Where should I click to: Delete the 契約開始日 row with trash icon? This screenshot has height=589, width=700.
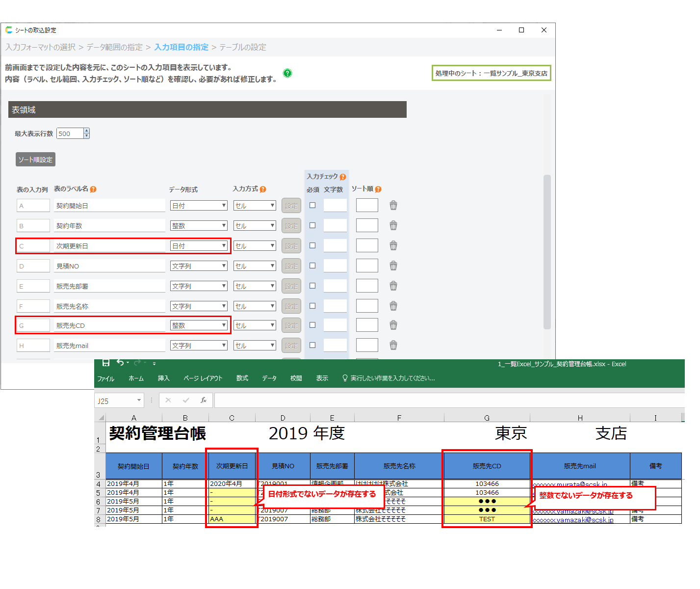[393, 206]
